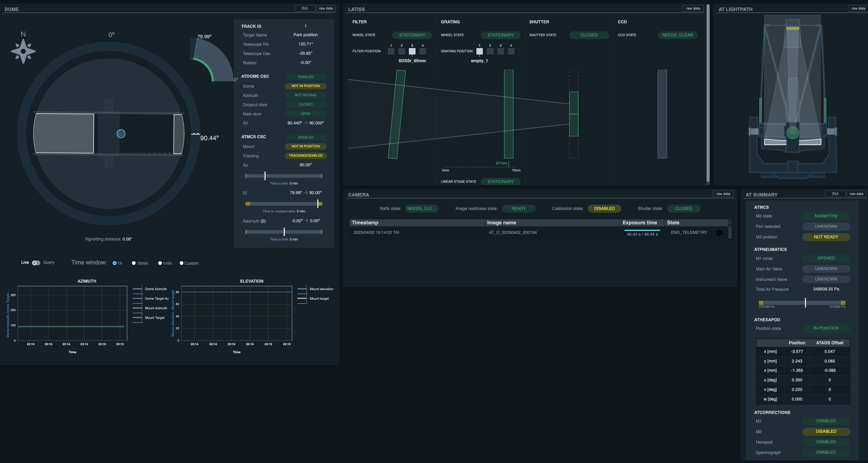The image size is (868, 463).
Task: Select grating position 1 square
Action: click(479, 51)
